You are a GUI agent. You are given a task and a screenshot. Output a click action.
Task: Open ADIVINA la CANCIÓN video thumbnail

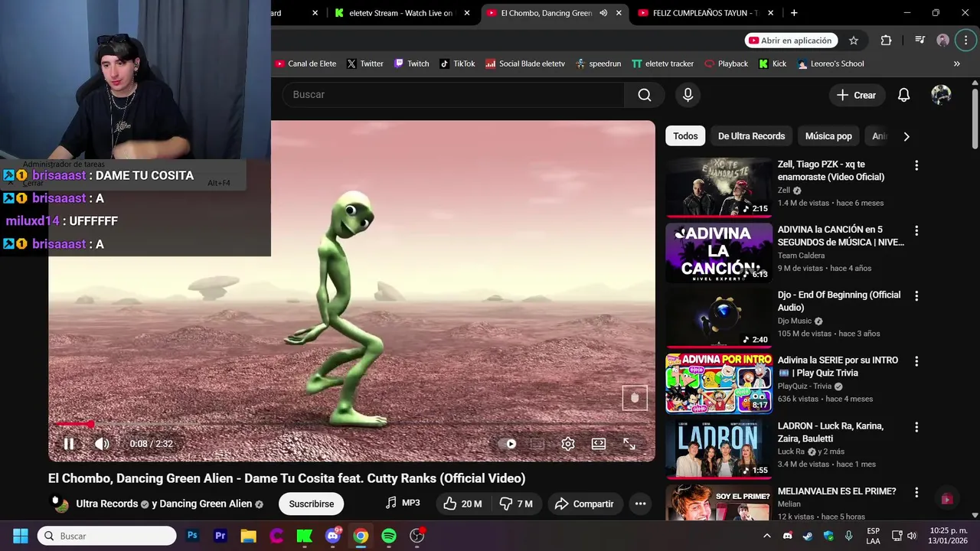pyautogui.click(x=719, y=253)
